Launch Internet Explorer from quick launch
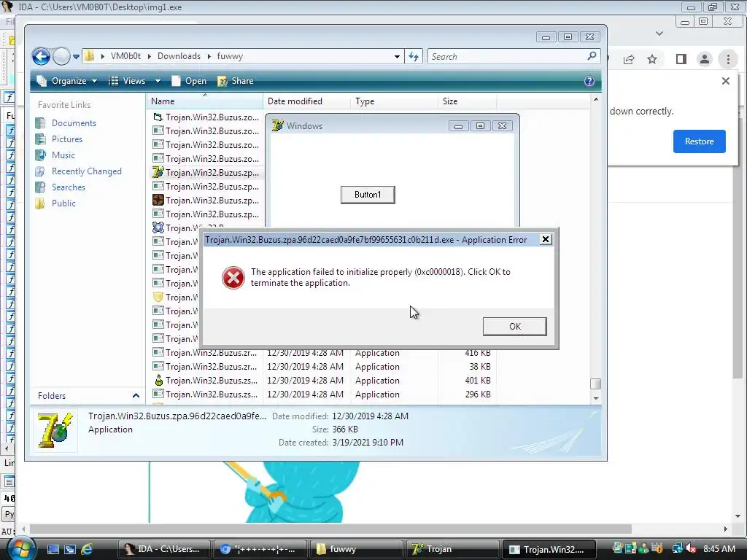Viewport: 747px width, 560px height. (87, 550)
